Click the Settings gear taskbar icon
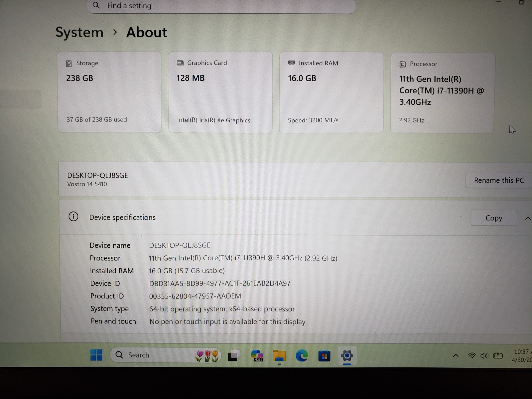The height and width of the screenshot is (399, 532). (x=347, y=355)
